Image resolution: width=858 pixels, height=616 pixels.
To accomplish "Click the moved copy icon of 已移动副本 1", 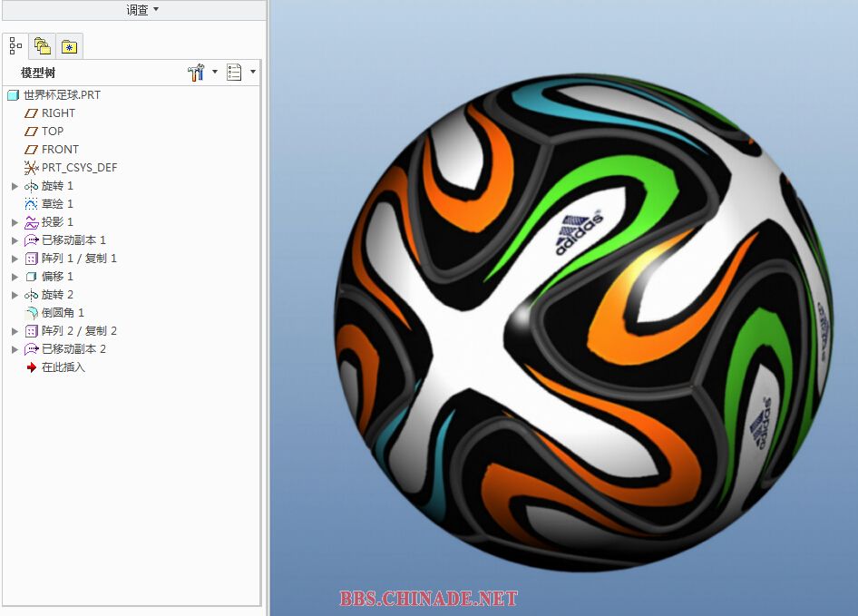I will tap(31, 240).
